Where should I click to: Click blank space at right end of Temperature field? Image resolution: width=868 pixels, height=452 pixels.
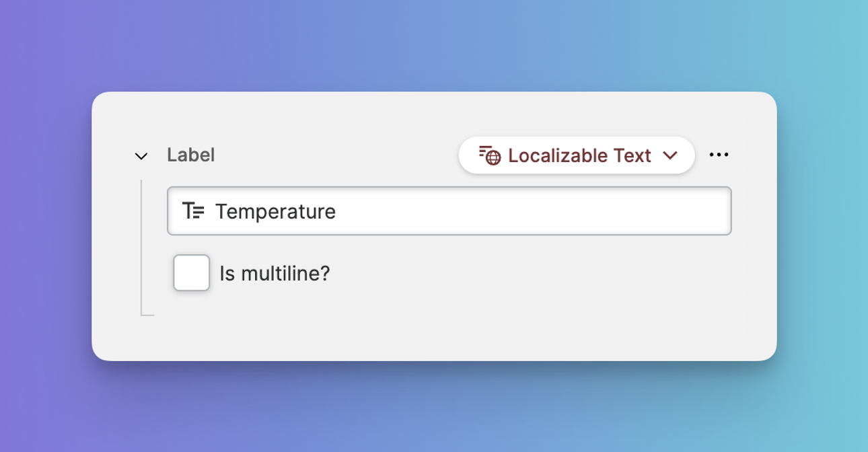(x=673, y=211)
